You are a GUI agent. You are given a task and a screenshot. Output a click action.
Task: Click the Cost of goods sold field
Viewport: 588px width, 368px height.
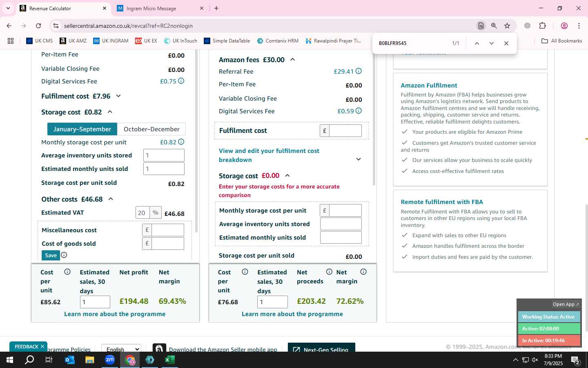(168, 243)
